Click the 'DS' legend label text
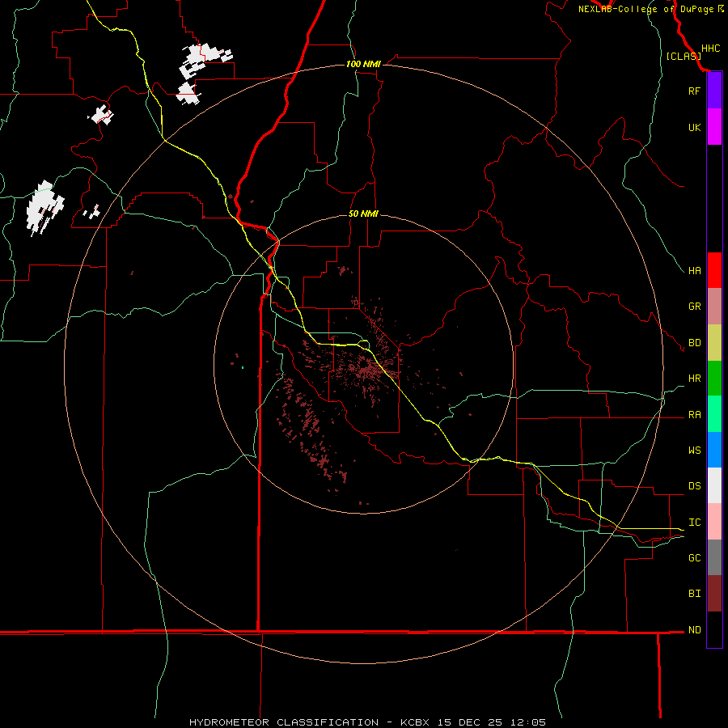 pos(694,486)
